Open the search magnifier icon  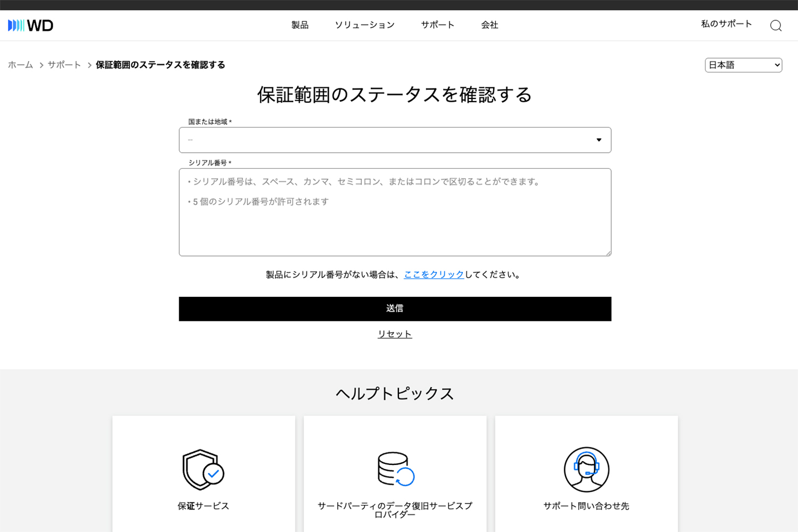click(776, 26)
